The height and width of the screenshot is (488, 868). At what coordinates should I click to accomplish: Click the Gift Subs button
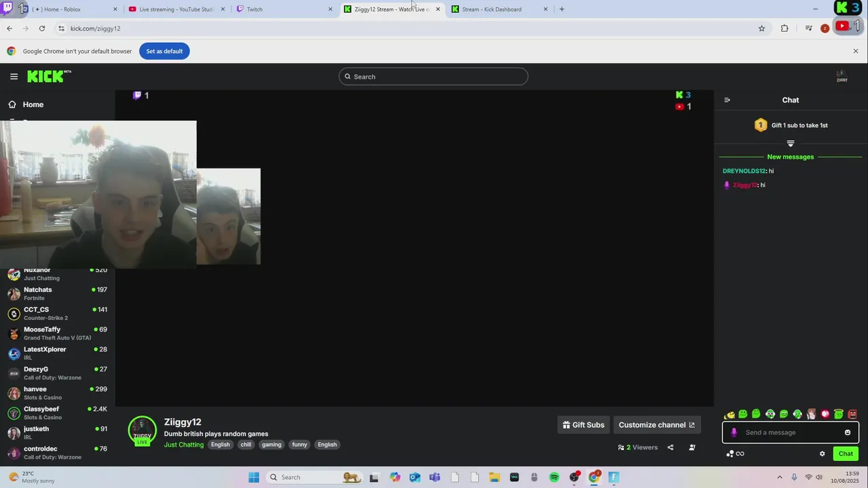click(583, 425)
